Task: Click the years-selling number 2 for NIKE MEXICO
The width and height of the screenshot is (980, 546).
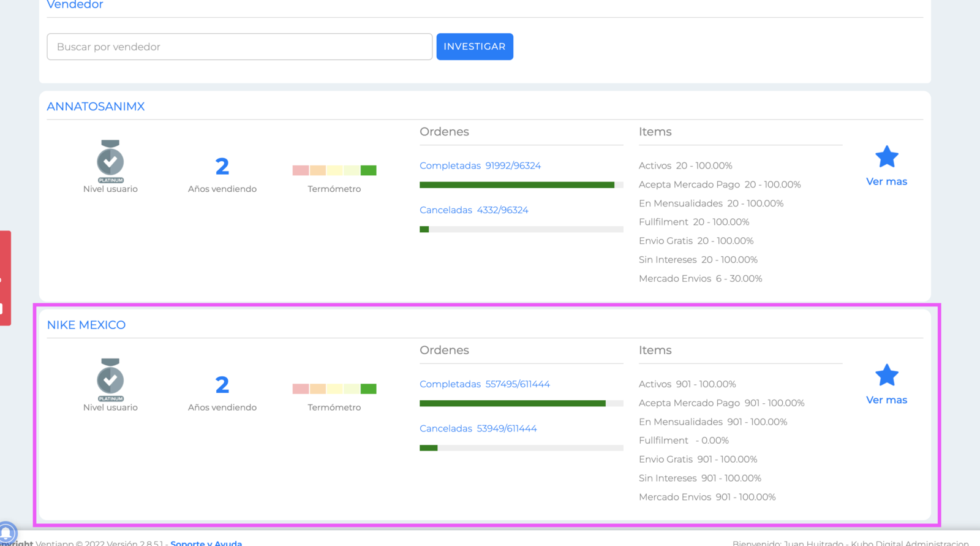Action: click(222, 384)
